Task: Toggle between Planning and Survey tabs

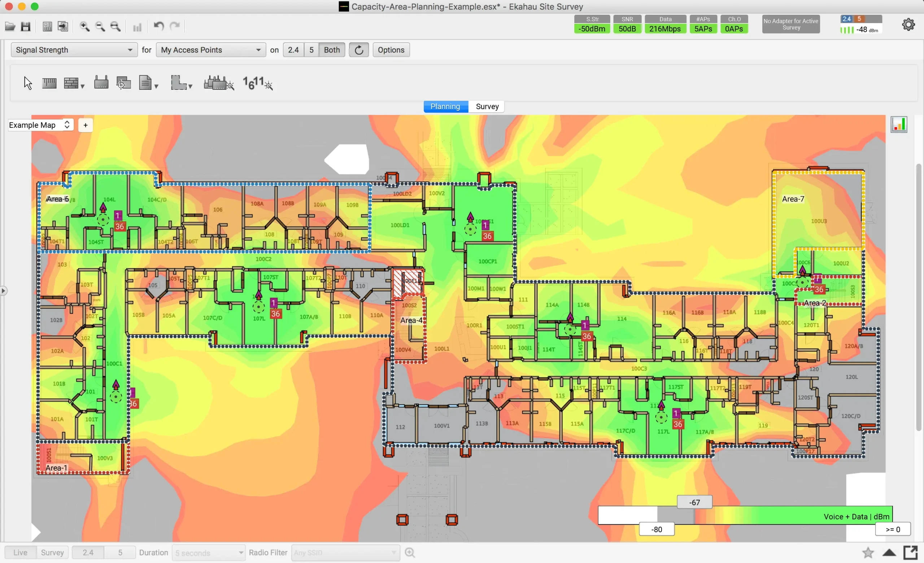Action: tap(487, 105)
